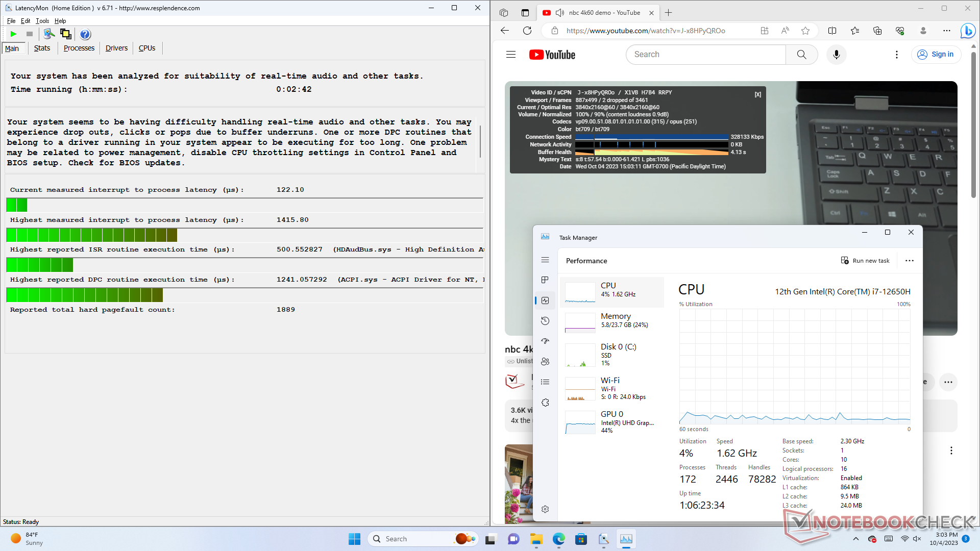Click Run new task button
The image size is (980, 551).
865,261
